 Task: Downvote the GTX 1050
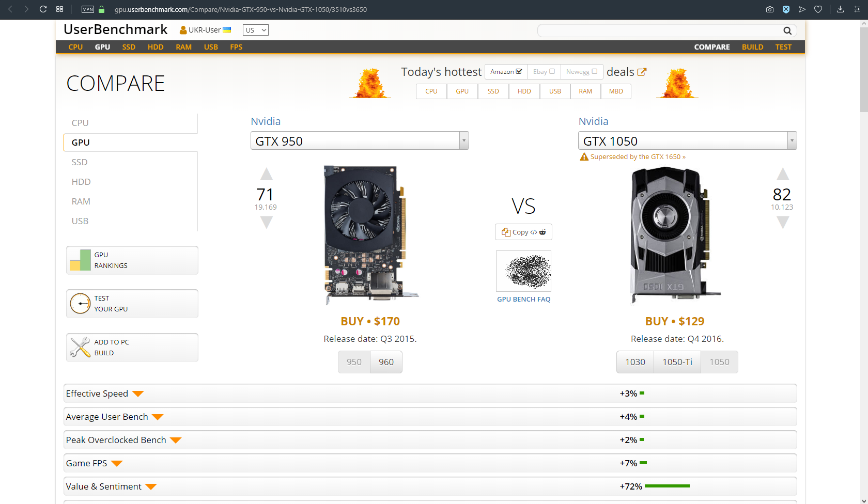(x=783, y=223)
